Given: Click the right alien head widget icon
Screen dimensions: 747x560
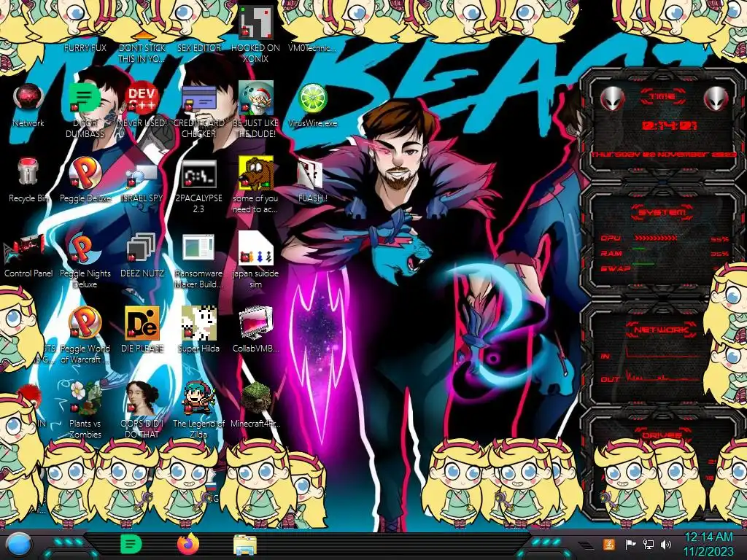Looking at the screenshot, I should pyautogui.click(x=716, y=99).
